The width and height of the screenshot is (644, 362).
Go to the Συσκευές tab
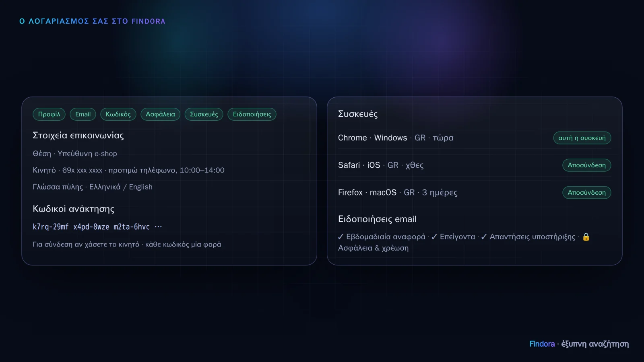click(204, 114)
